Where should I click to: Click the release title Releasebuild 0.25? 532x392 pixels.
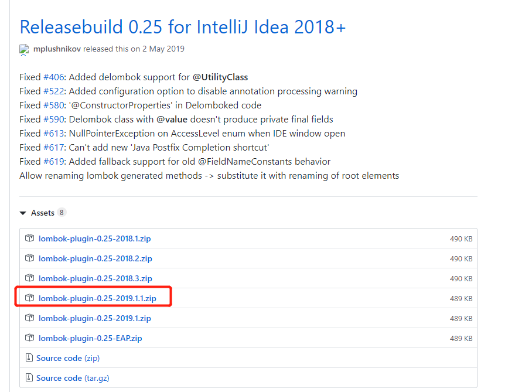click(x=182, y=27)
